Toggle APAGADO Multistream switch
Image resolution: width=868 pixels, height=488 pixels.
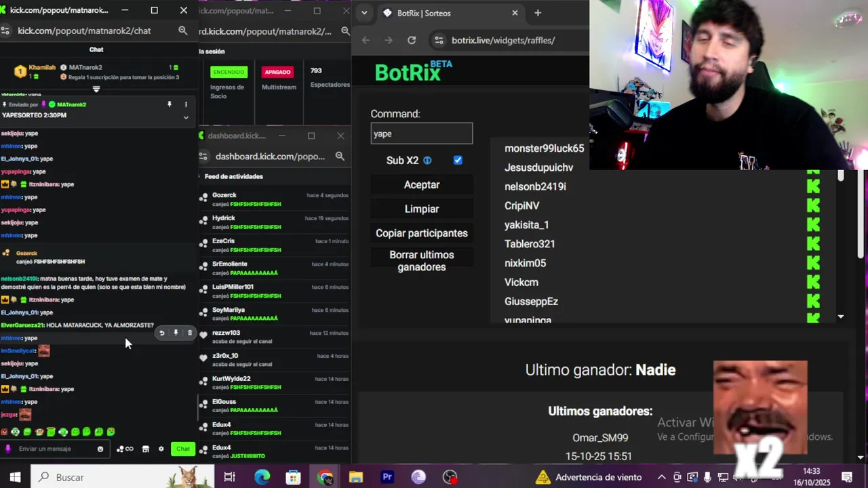click(x=277, y=72)
